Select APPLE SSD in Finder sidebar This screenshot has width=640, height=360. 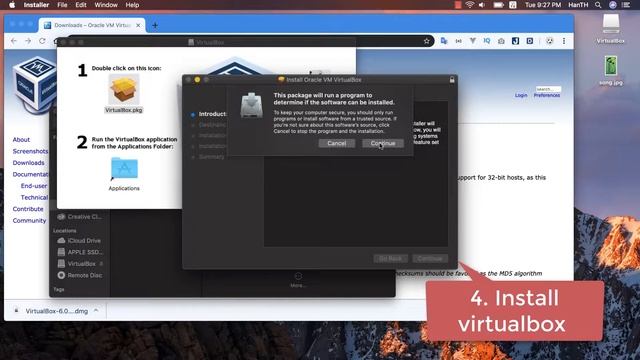(80, 252)
